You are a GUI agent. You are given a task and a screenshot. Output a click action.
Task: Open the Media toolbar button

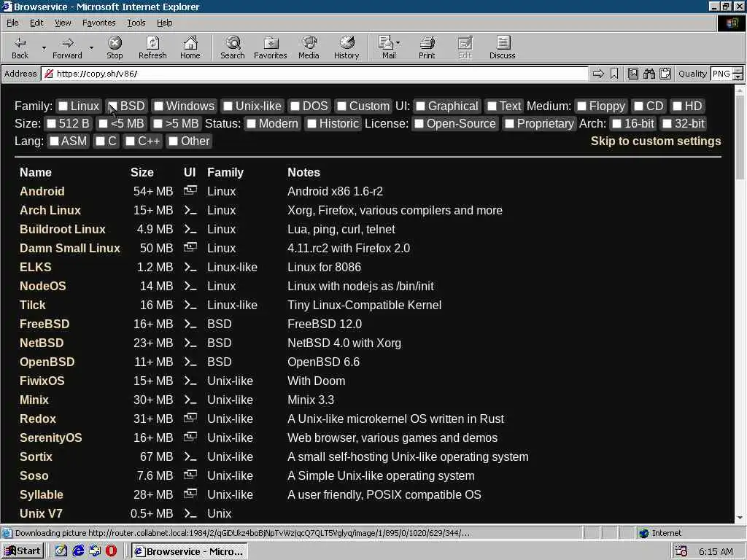coord(309,47)
